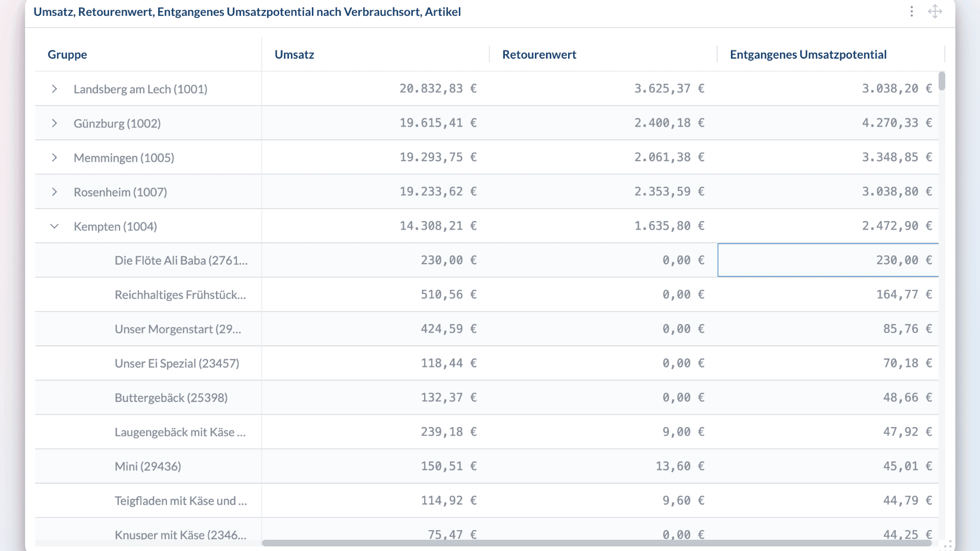Expand the Memmingen (1005) group
The height and width of the screenshot is (551, 980).
click(55, 157)
